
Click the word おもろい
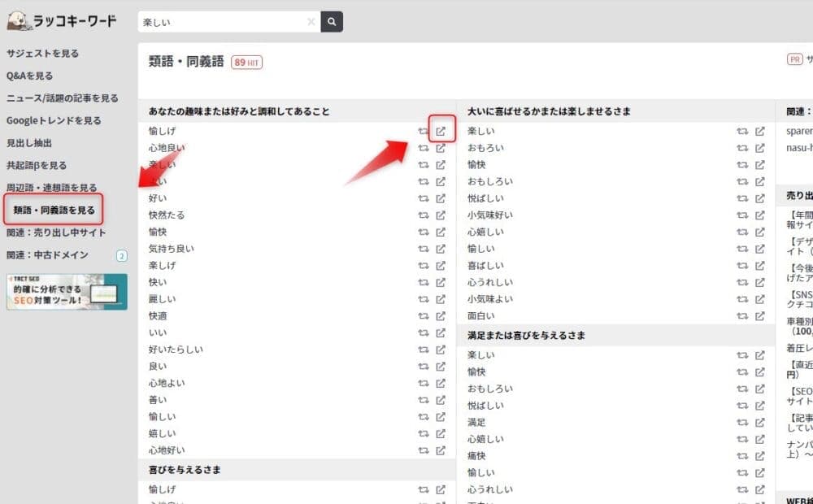click(486, 148)
